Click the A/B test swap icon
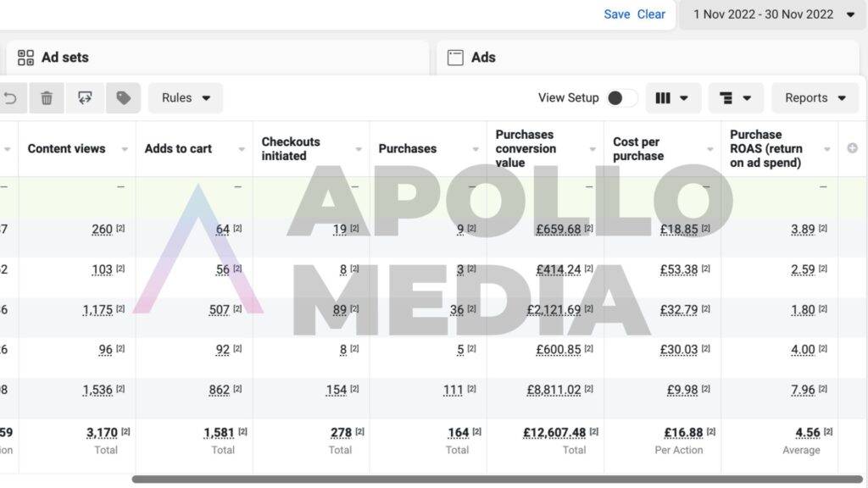Image resolution: width=868 pixels, height=488 pixels. click(x=85, y=98)
